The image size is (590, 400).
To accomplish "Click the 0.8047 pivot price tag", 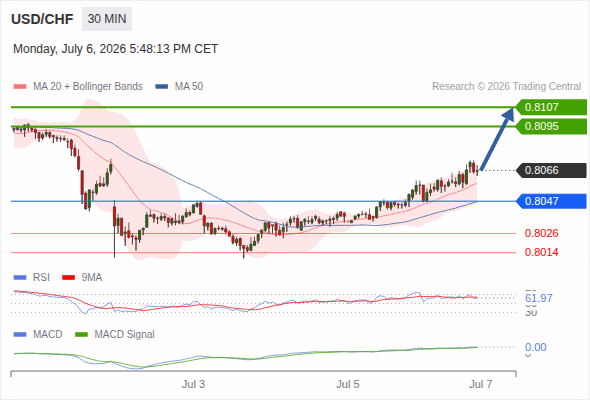I will pos(551,201).
